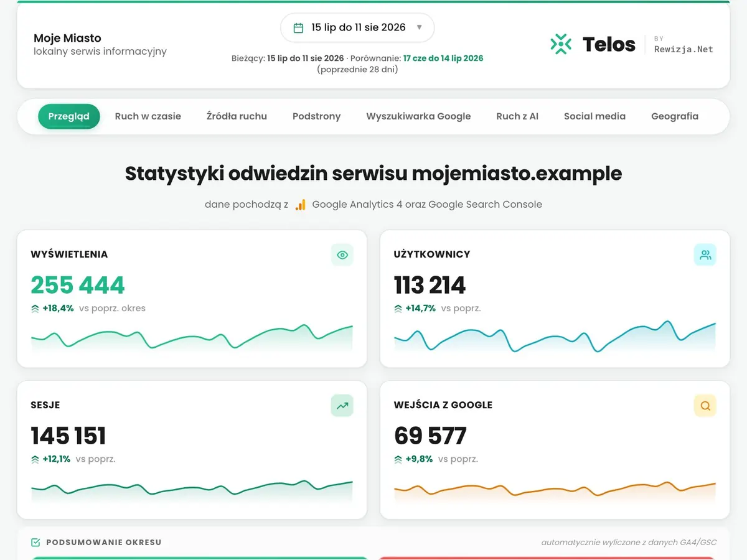Click the users icon on Użytkownicy card
The width and height of the screenshot is (747, 560).
[x=705, y=255]
